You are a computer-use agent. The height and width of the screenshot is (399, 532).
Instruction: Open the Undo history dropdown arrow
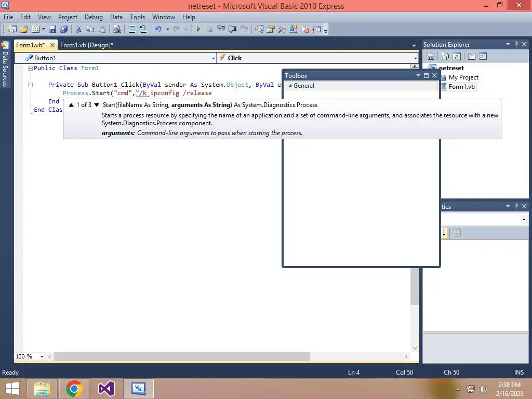(x=168, y=29)
